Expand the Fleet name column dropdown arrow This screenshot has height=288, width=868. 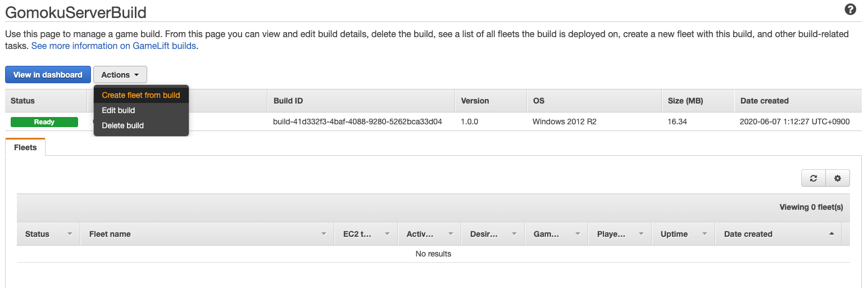click(324, 234)
